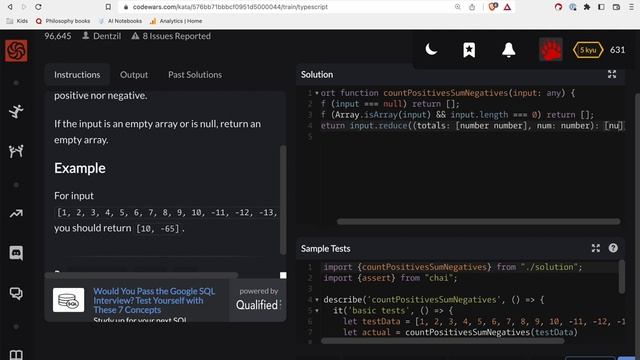The width and height of the screenshot is (640, 360).
Task: Switch to the Output tab
Action: point(134,75)
